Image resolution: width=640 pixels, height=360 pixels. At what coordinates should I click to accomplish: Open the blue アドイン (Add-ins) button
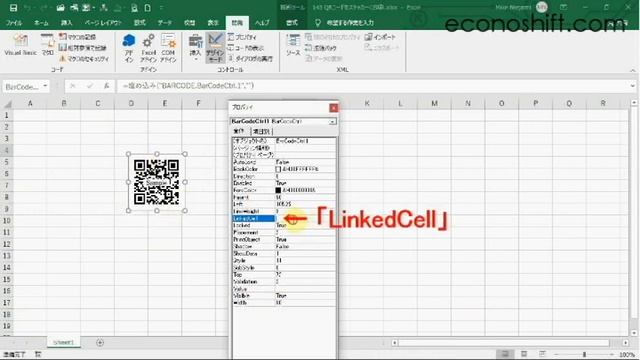click(129, 48)
